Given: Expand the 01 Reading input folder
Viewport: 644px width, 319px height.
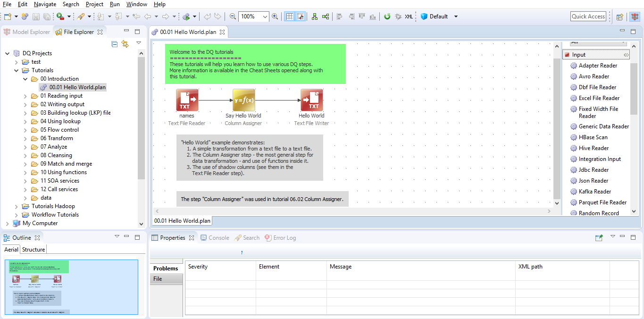Looking at the screenshot, I should 25,96.
